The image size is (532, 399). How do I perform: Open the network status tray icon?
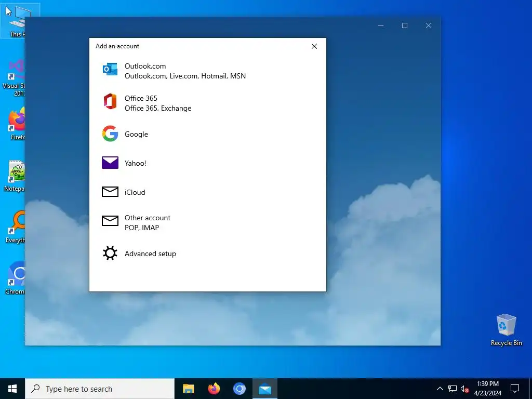point(453,389)
